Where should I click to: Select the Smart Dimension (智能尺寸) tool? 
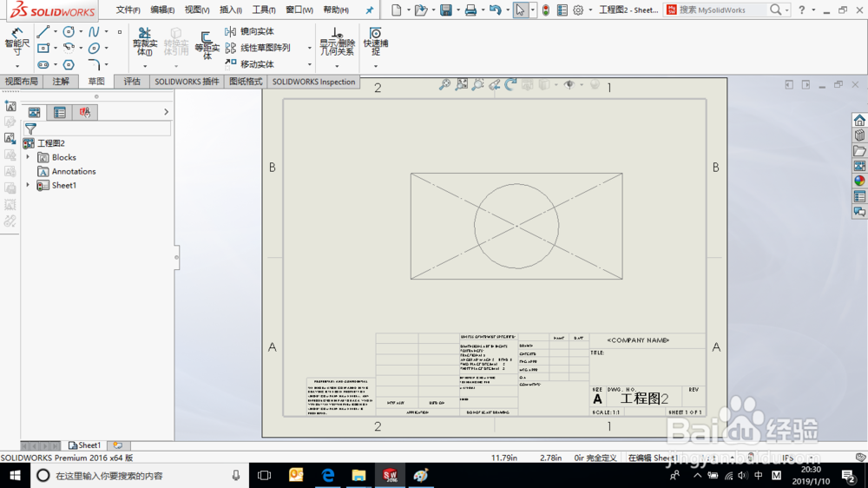click(x=17, y=42)
